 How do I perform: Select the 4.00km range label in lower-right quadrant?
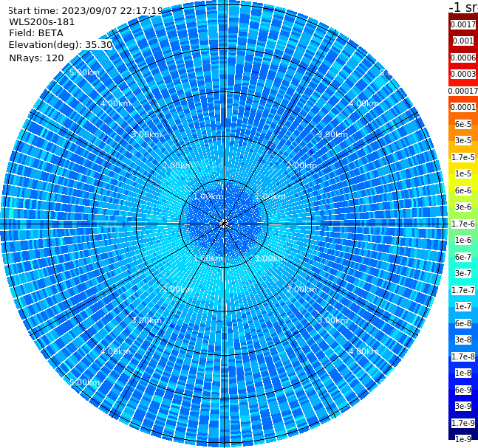[363, 351]
